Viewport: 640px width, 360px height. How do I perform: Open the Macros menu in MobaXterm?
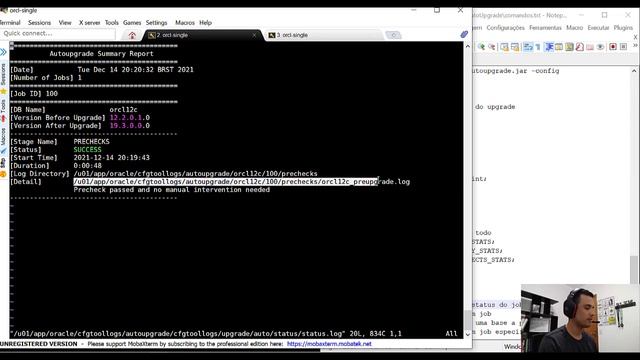pos(184,23)
